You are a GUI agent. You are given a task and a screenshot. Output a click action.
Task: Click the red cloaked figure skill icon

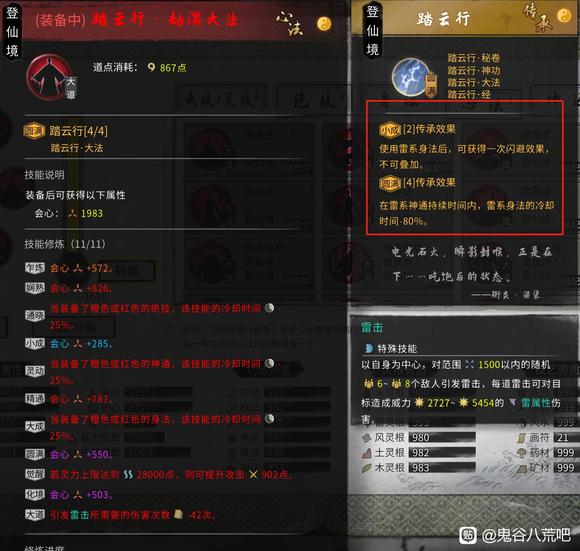(48, 78)
